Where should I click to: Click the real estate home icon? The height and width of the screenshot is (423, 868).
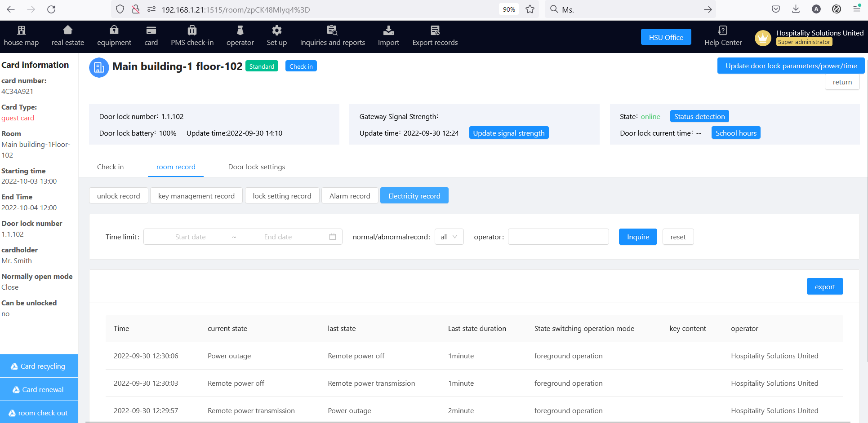point(68,30)
